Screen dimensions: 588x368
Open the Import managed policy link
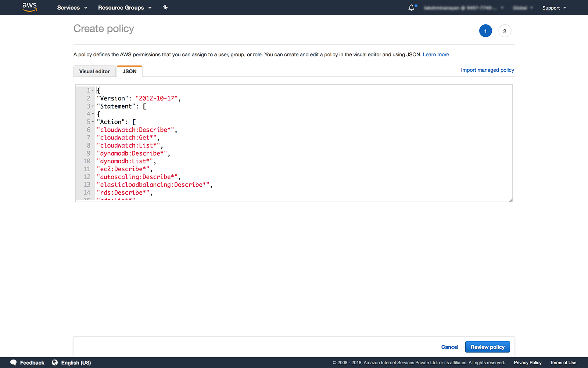[x=487, y=70]
